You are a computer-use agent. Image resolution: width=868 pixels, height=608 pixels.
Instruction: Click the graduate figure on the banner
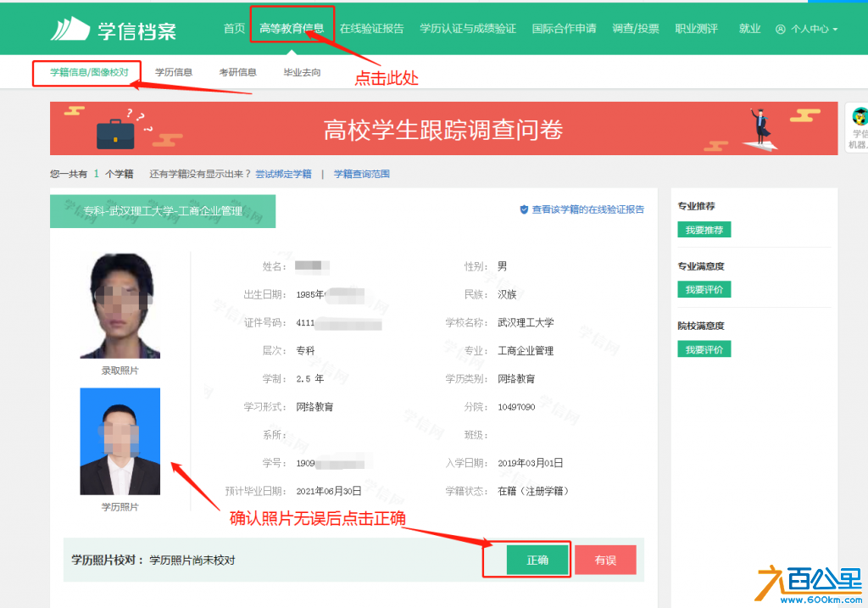(760, 128)
